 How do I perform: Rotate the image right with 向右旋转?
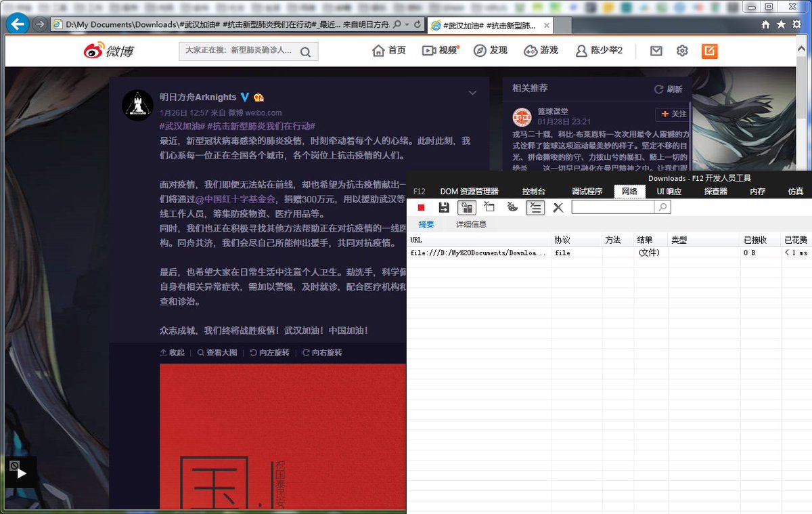pyautogui.click(x=322, y=353)
